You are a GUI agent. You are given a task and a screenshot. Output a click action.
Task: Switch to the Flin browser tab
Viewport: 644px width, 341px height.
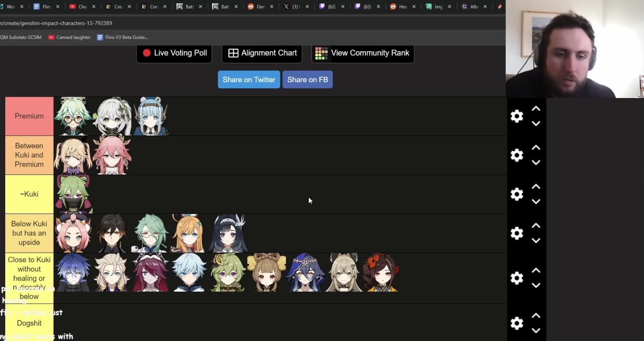pyautogui.click(x=46, y=6)
